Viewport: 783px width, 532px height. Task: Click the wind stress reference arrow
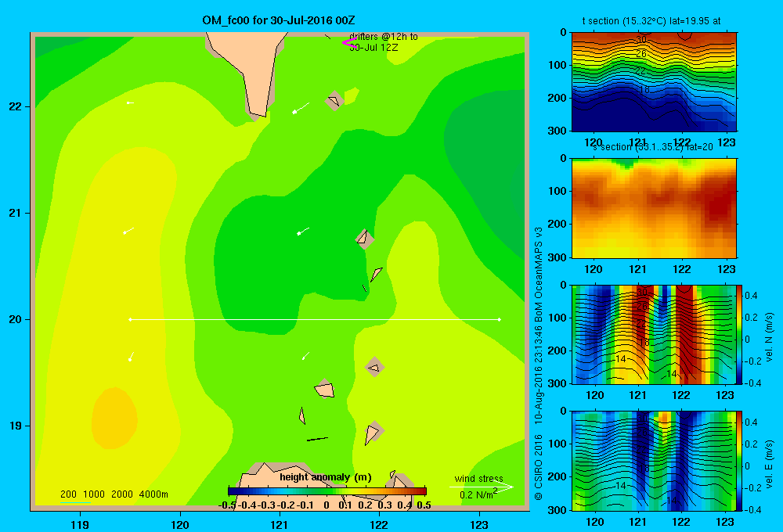(482, 487)
